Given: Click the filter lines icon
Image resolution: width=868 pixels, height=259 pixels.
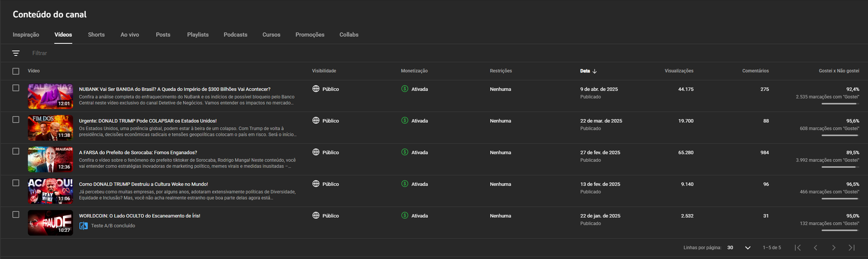Looking at the screenshot, I should tap(16, 53).
